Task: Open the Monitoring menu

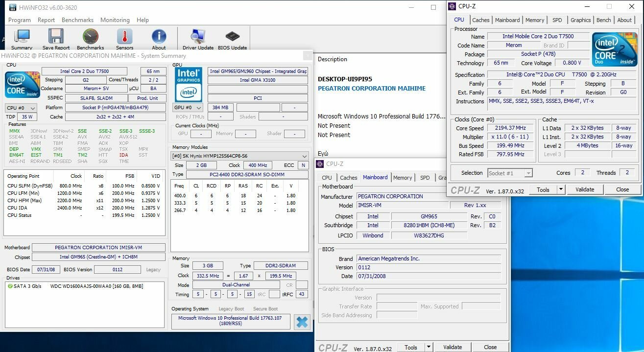Action: coord(115,20)
